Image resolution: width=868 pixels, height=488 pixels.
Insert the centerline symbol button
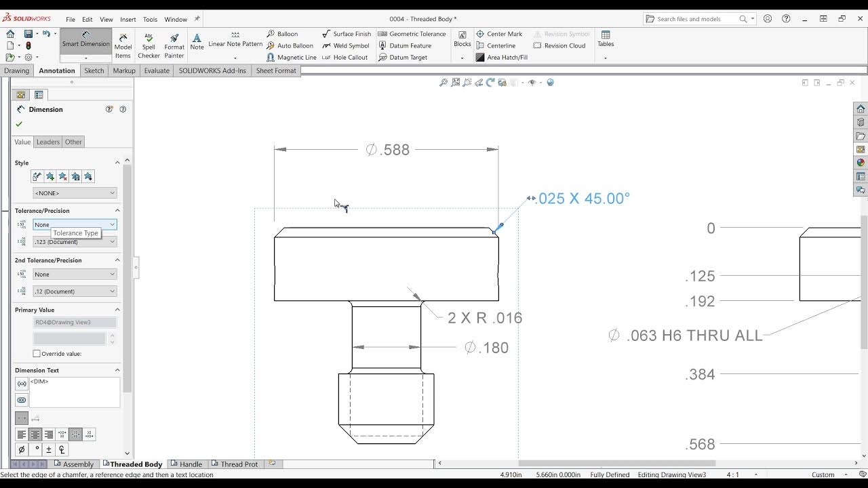click(62, 449)
